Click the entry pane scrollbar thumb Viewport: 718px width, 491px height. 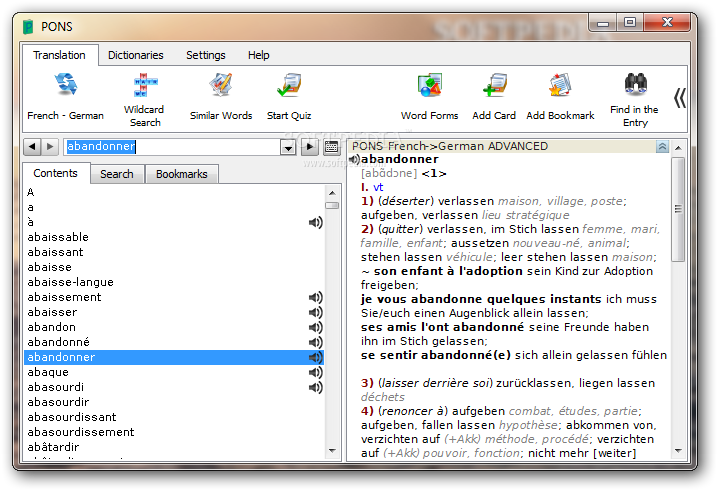click(678, 209)
